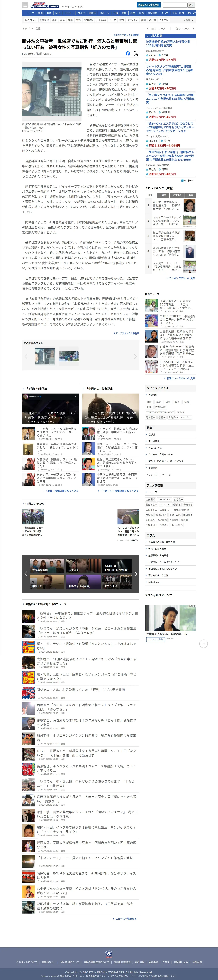The image size is (218, 980).
Task: Select the second thumbnail in この記事のフォト
Action: click(x=69, y=356)
